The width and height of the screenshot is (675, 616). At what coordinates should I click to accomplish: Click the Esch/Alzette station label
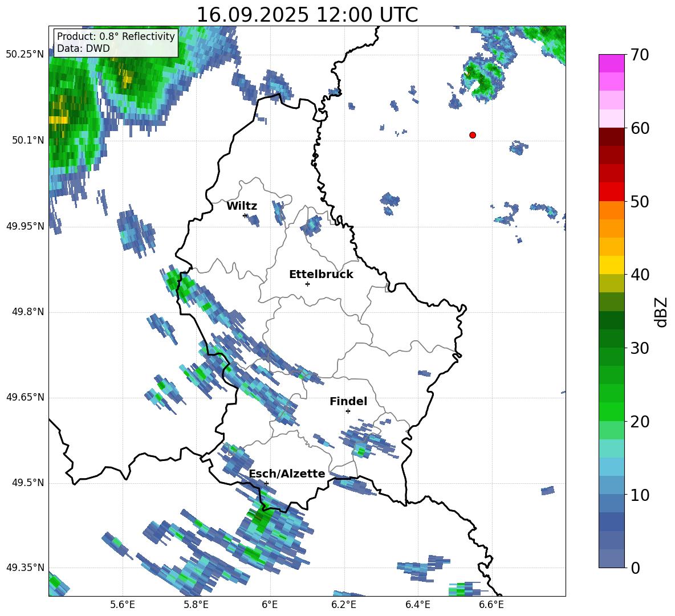287,474
